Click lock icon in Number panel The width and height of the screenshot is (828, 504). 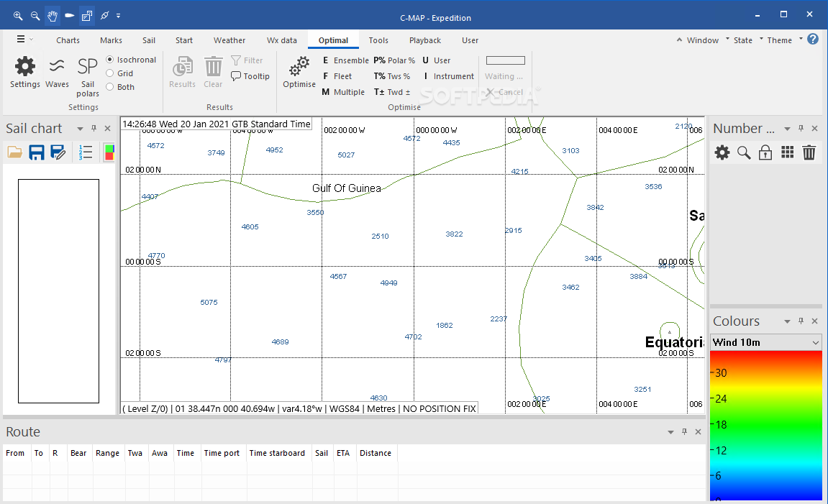coord(765,152)
